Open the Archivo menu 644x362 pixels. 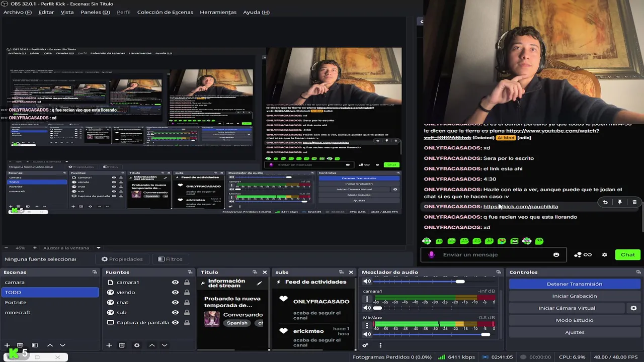click(18, 12)
